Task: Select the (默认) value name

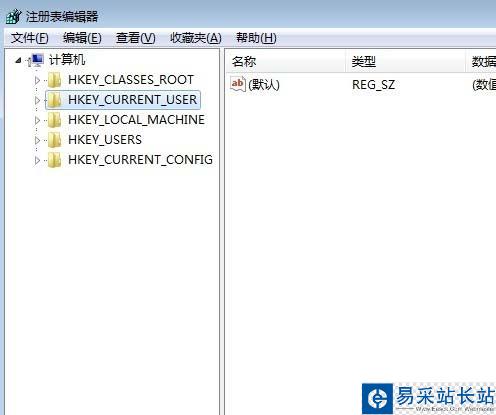Action: tap(264, 85)
